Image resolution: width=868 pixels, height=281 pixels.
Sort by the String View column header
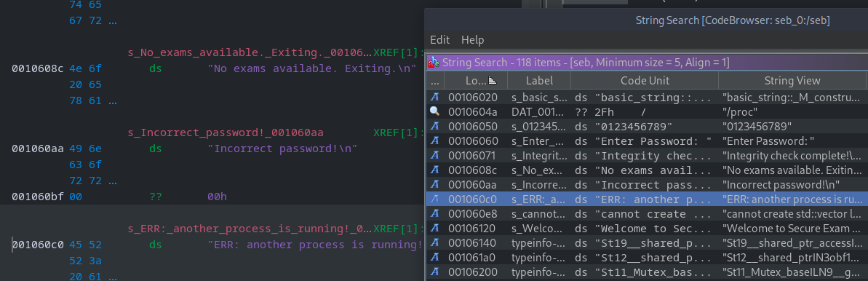[x=792, y=81]
